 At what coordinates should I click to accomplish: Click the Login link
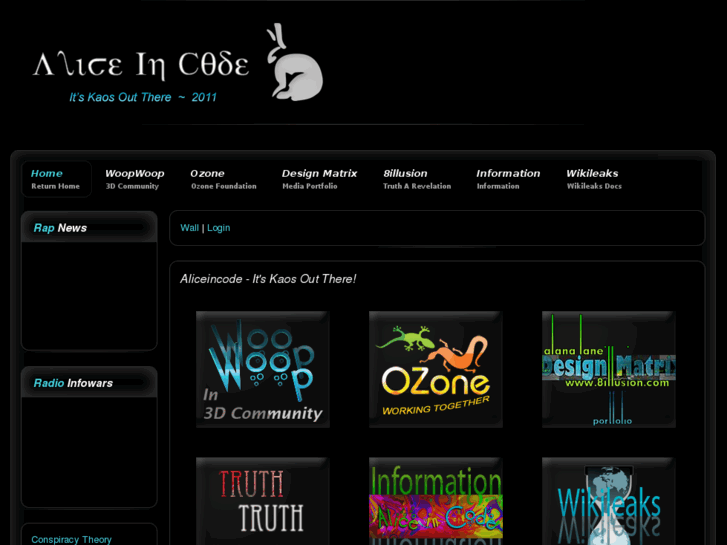(218, 228)
